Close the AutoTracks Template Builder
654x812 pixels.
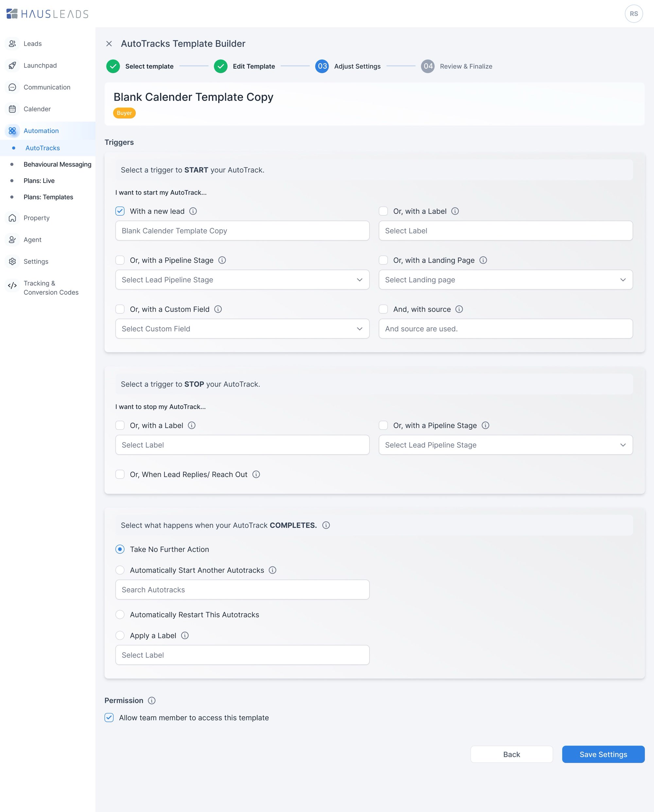tap(109, 44)
